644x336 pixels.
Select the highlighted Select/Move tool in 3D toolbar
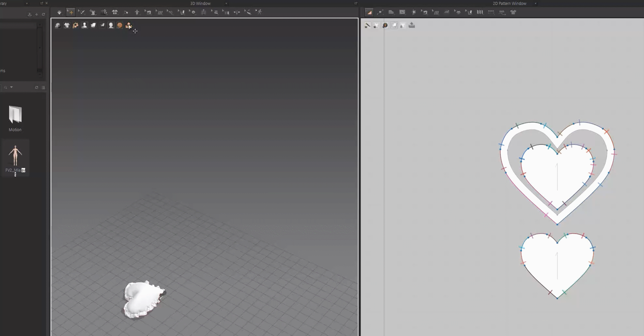pyautogui.click(x=70, y=12)
